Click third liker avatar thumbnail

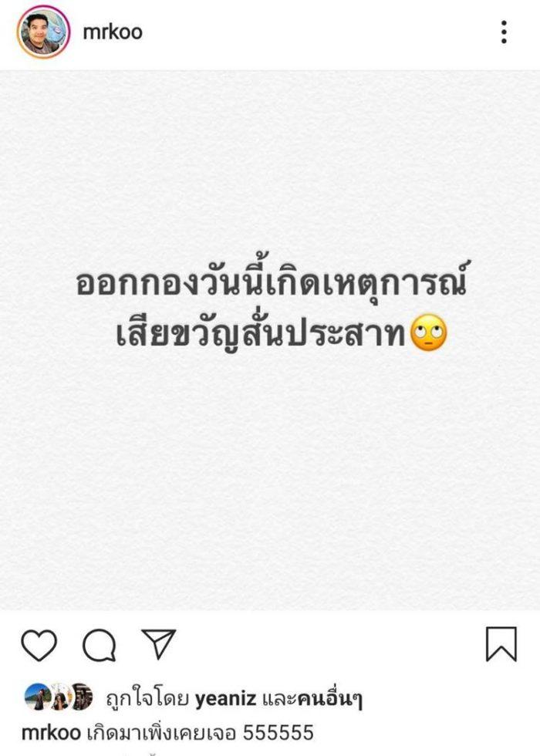coord(81,697)
